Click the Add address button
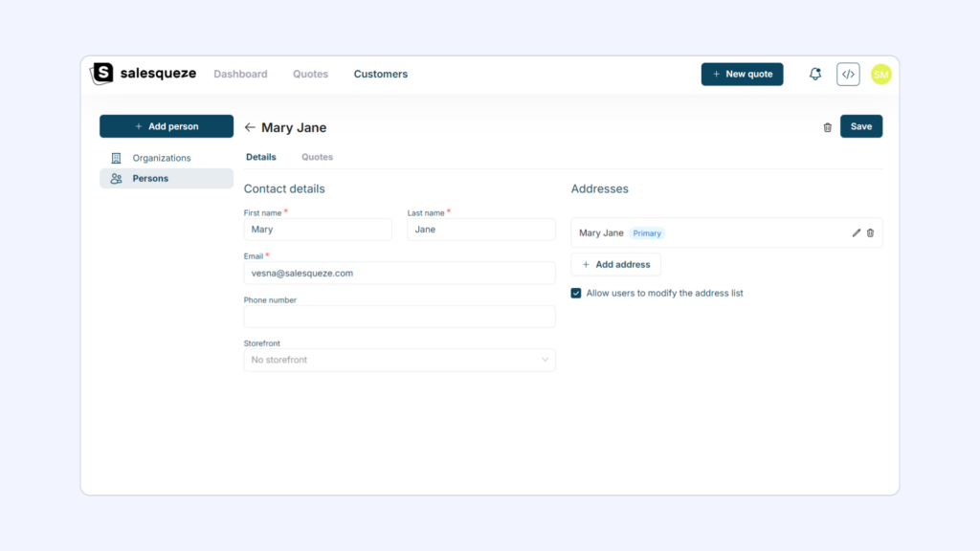This screenshot has width=980, height=551. click(615, 264)
